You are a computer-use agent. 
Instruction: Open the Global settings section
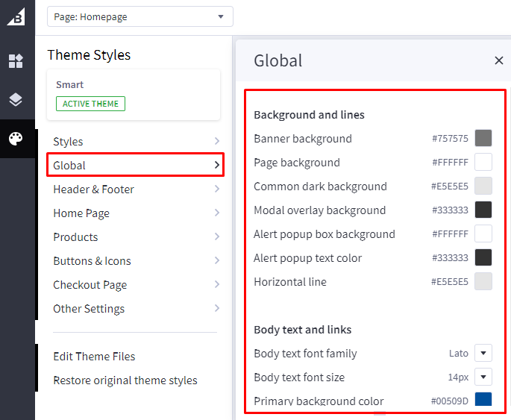(x=135, y=166)
